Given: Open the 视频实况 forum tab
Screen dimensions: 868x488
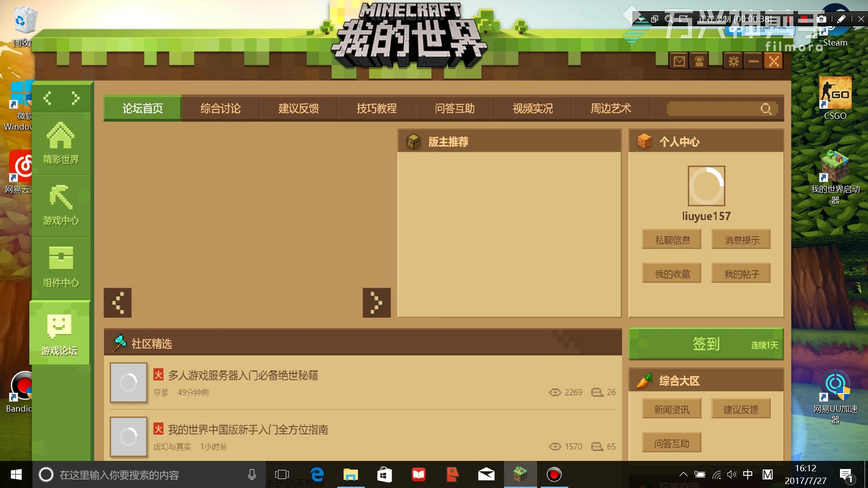Looking at the screenshot, I should 532,108.
